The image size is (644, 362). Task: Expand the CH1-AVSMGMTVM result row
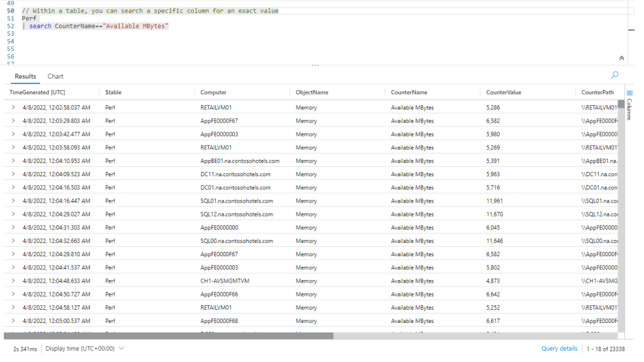13,281
